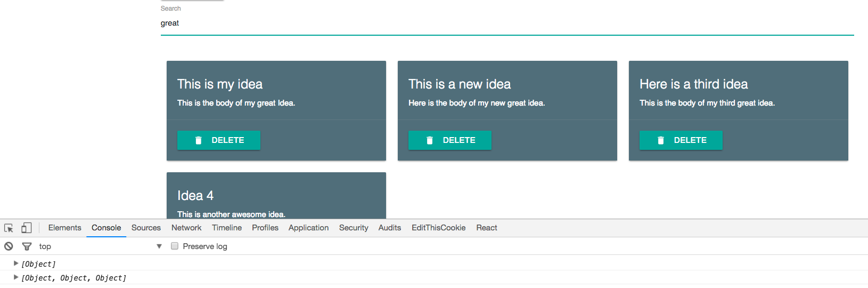Focus the Search field containing 'great'
Screen dimensions: 868x288
[507, 23]
